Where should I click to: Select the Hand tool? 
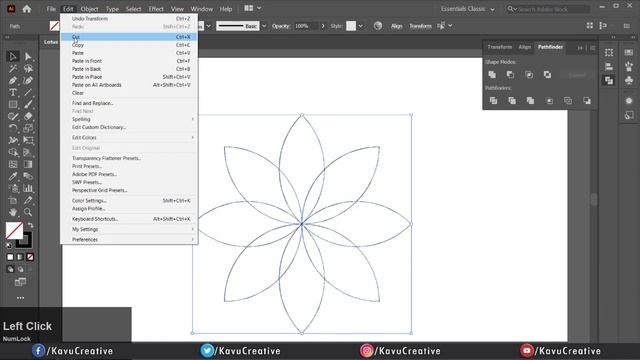[x=13, y=212]
